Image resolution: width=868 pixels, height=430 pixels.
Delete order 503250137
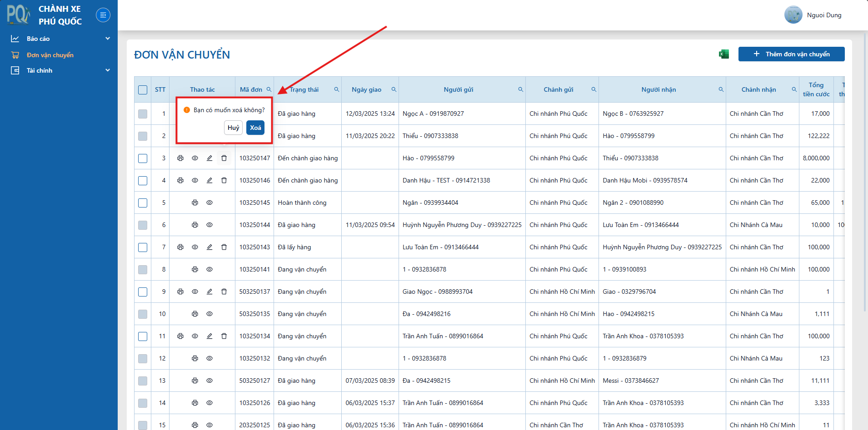pyautogui.click(x=224, y=292)
